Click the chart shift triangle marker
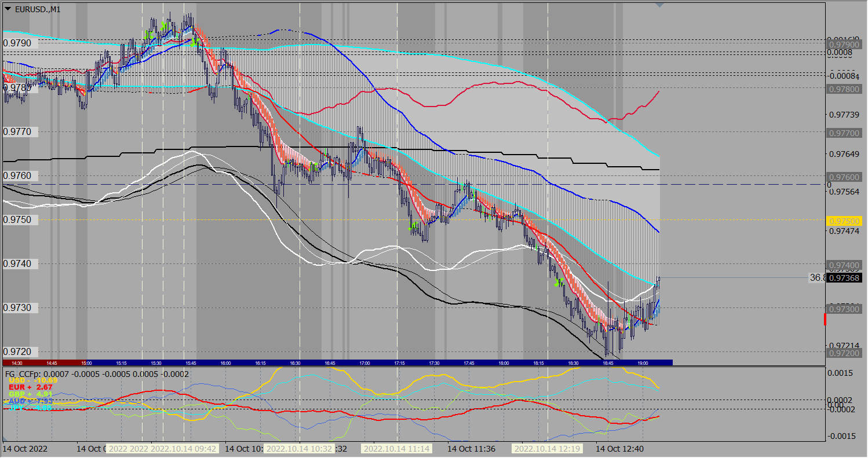The image size is (868, 458). (x=659, y=5)
